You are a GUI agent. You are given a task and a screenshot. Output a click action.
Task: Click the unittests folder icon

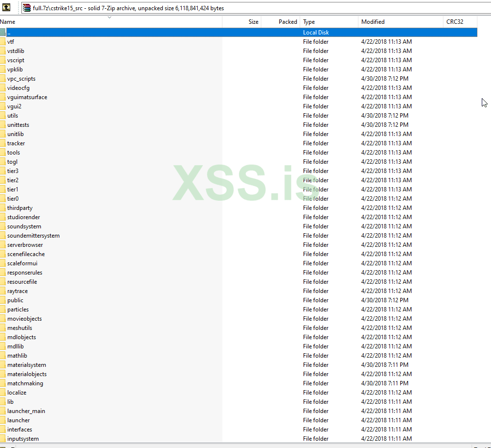pos(3,125)
